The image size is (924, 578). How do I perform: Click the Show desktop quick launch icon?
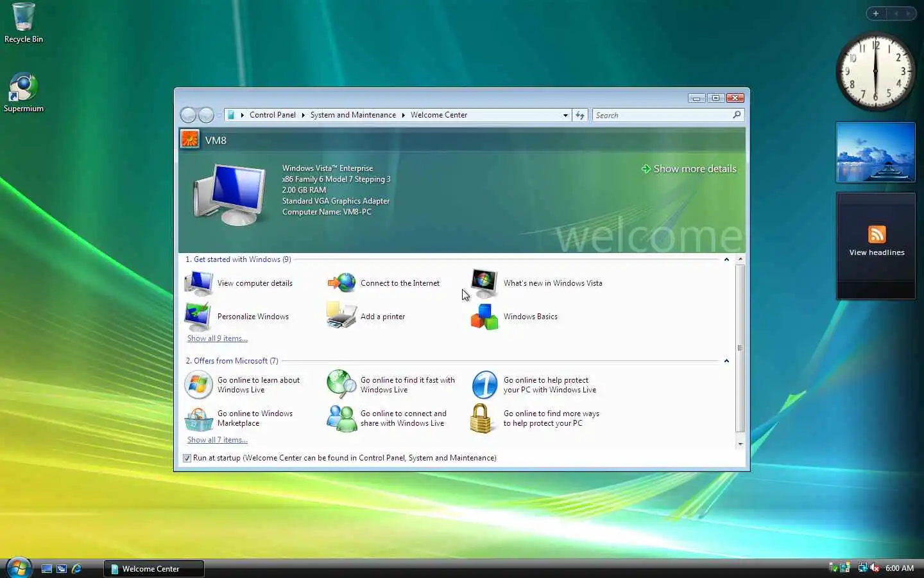[47, 568]
